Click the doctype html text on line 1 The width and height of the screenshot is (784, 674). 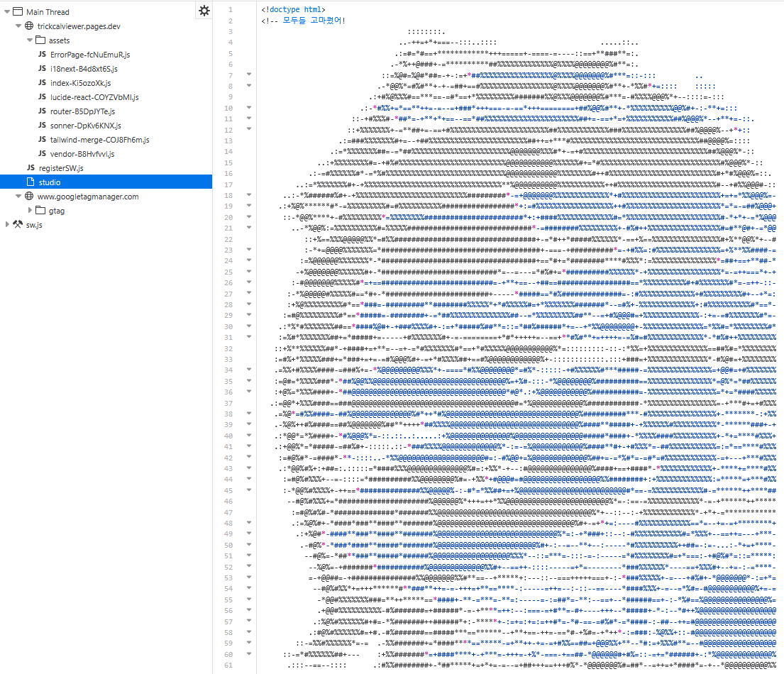tap(293, 9)
